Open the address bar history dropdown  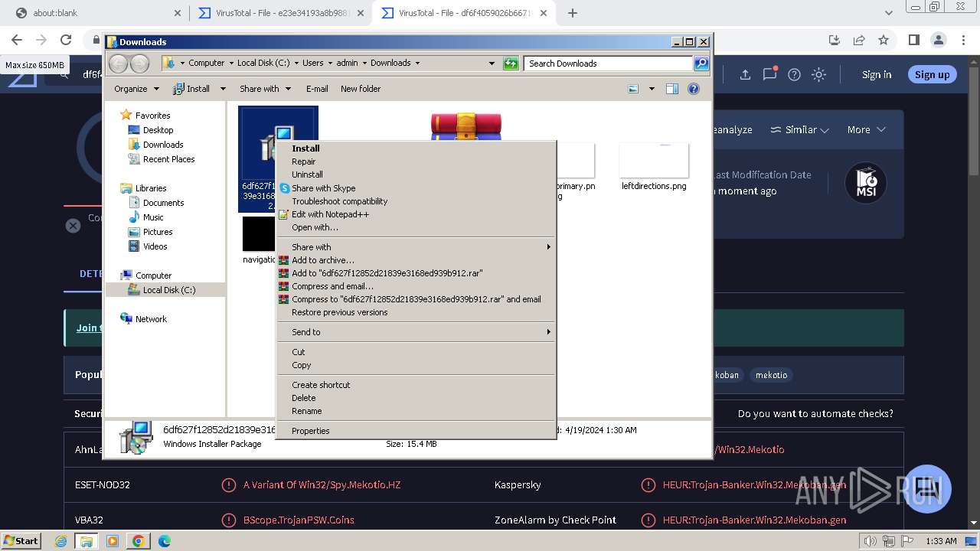pyautogui.click(x=492, y=64)
